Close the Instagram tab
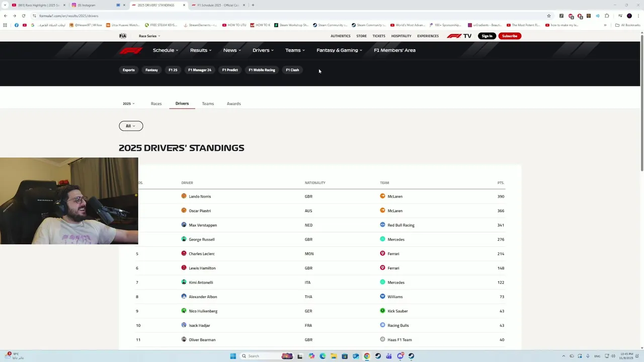The width and height of the screenshot is (644, 362). point(124,5)
